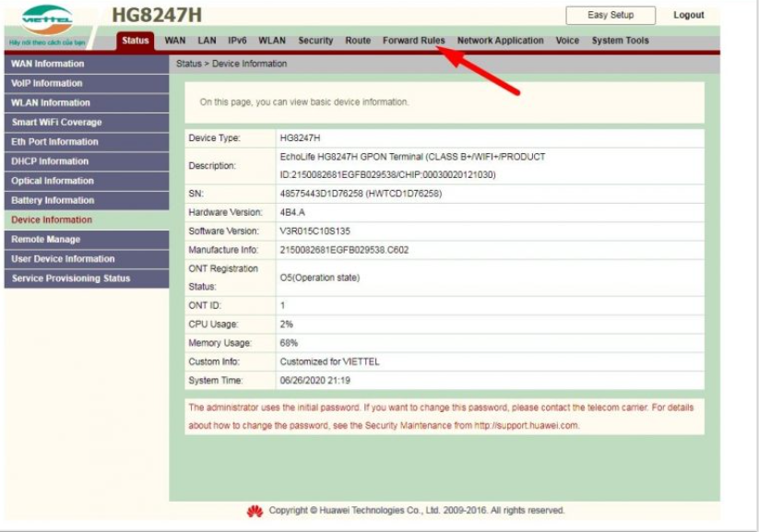View Service Provisioning Status page

pyautogui.click(x=71, y=278)
